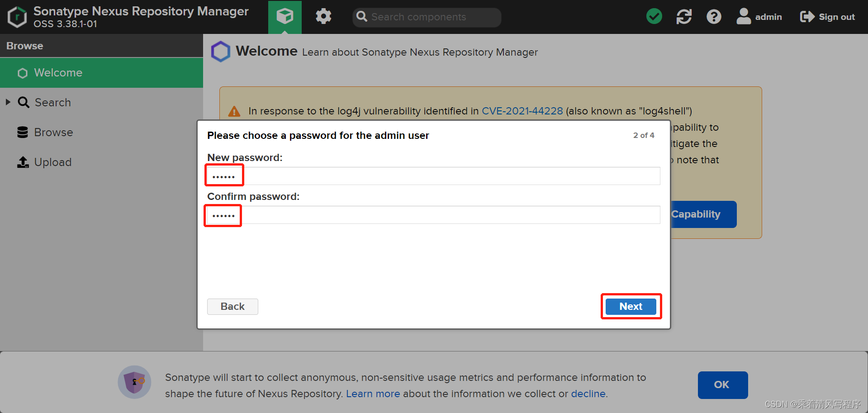The image size is (868, 413).
Task: Click the magnifier icon in the search box
Action: [x=362, y=17]
